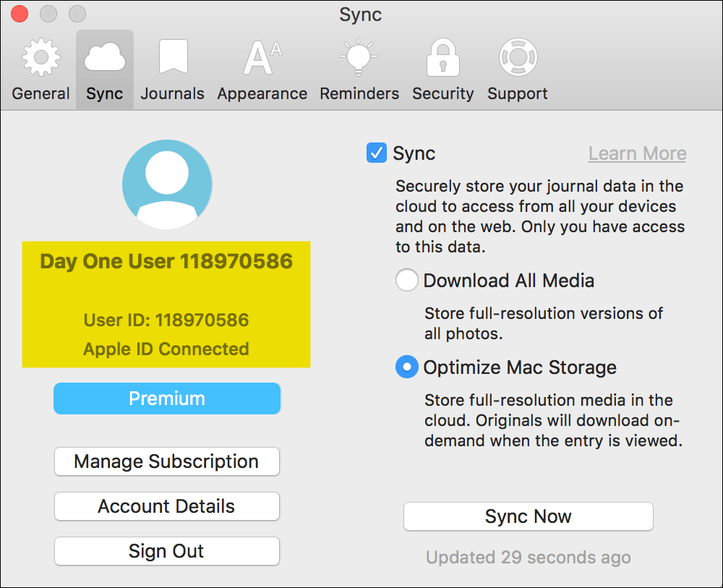Open the Journals bookmark tab
723x588 pixels.
click(x=172, y=70)
